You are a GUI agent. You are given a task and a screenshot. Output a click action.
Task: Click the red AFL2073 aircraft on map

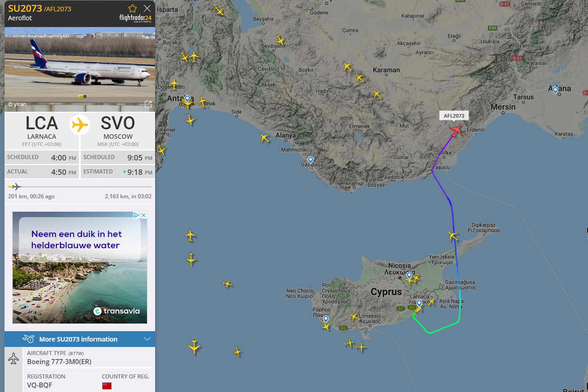point(456,131)
